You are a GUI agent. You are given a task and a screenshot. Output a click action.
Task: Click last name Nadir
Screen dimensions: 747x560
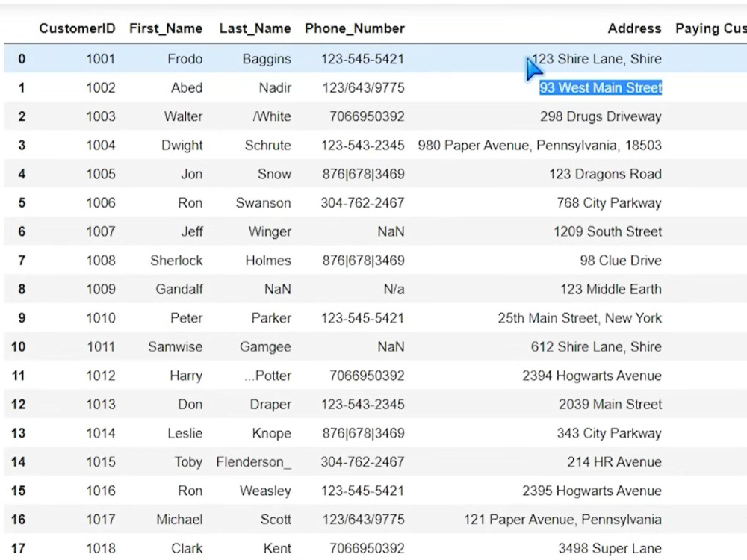click(x=275, y=87)
